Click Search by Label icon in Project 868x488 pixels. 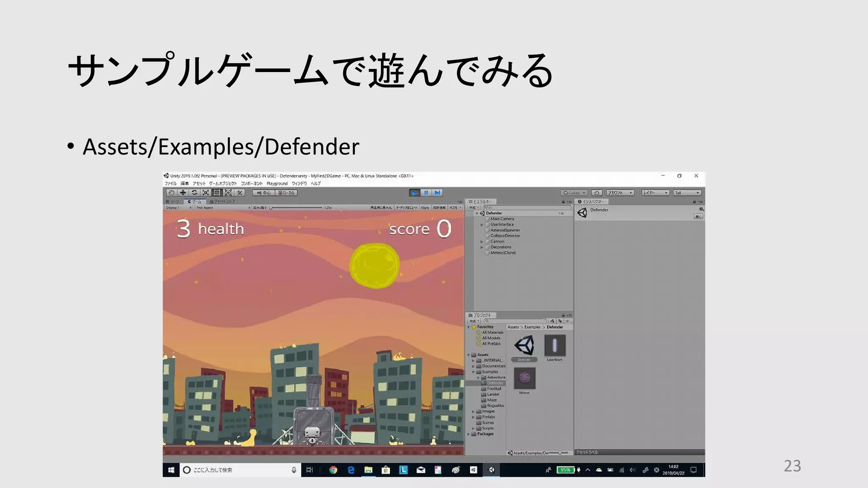(560, 321)
